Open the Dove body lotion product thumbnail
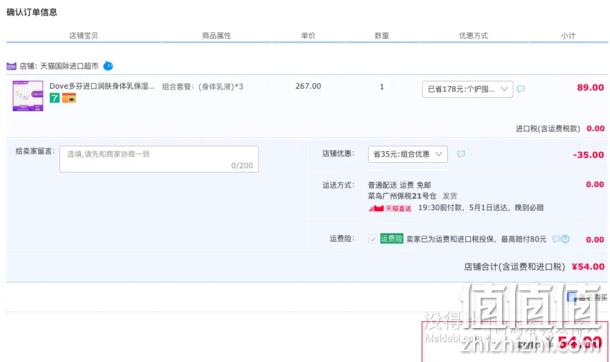 click(28, 96)
